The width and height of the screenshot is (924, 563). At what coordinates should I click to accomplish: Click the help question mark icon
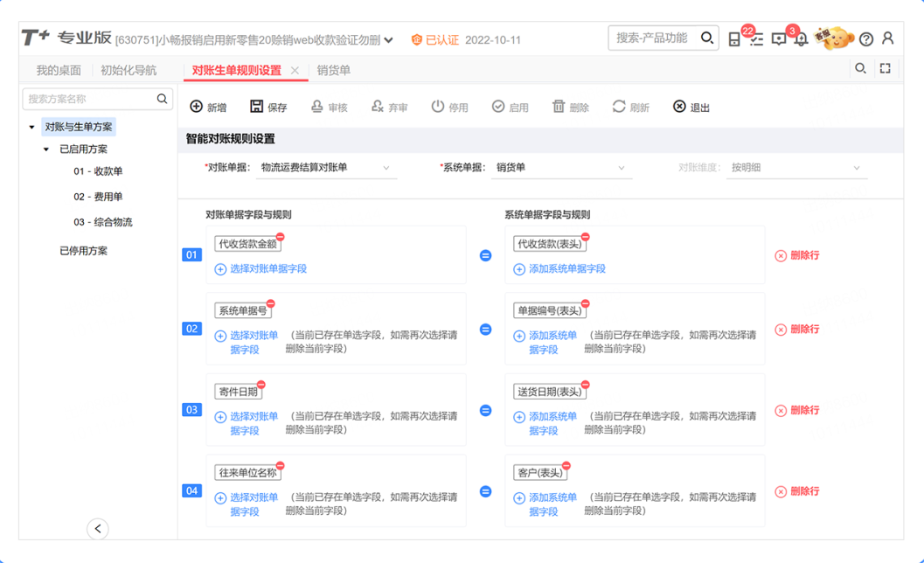tap(866, 39)
